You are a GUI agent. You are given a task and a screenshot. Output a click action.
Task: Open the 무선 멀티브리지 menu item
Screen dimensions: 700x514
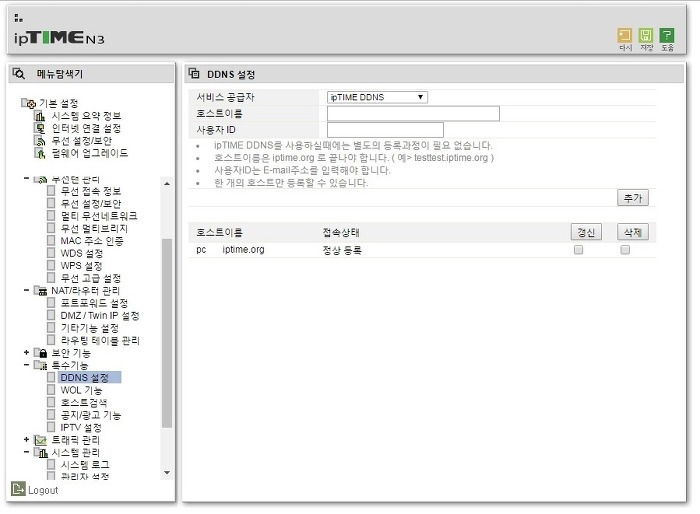pyautogui.click(x=94, y=229)
